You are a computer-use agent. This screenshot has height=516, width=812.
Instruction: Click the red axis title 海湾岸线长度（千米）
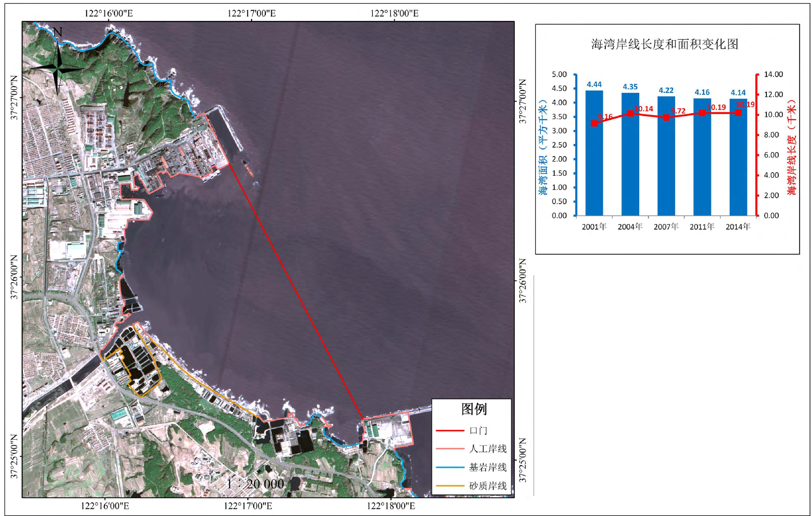pos(791,147)
